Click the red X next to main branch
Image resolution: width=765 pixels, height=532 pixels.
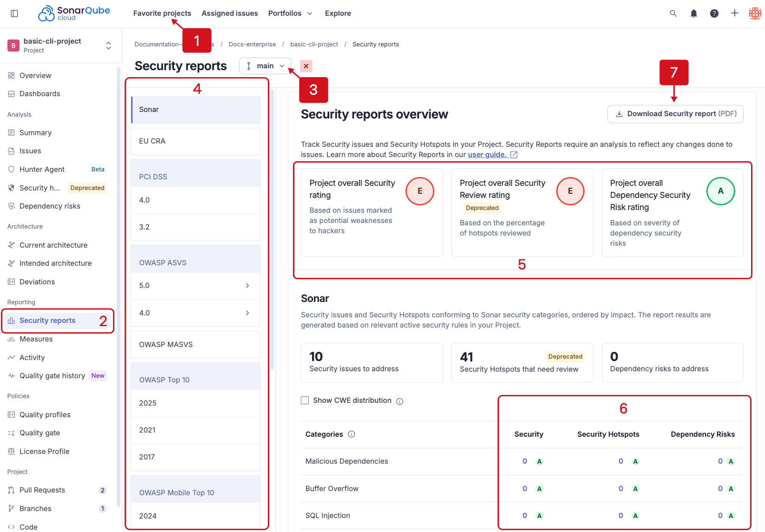tap(306, 66)
